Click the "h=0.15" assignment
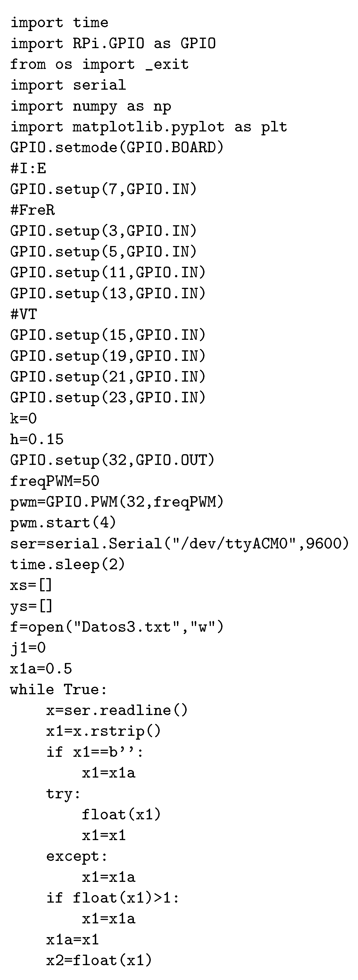This screenshot has height=980, width=358. pyautogui.click(x=37, y=439)
